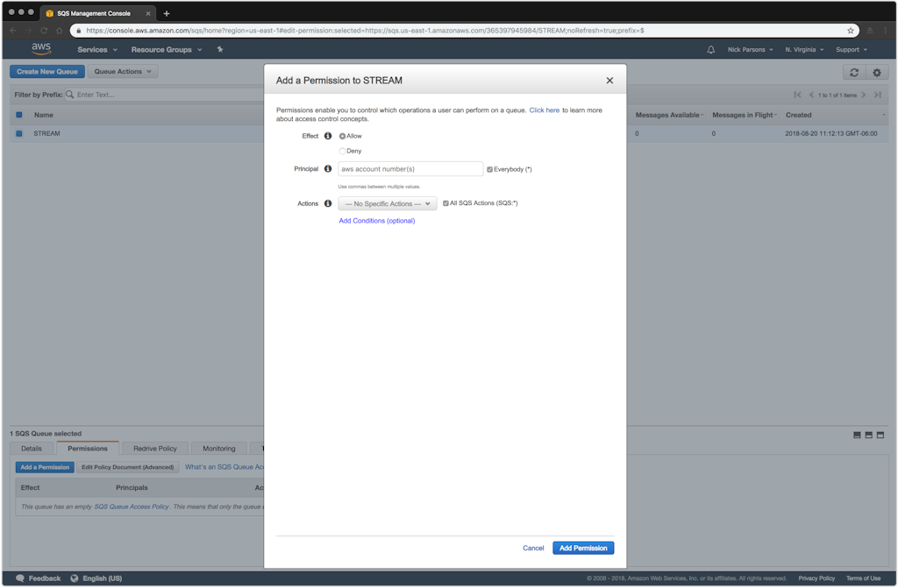The height and width of the screenshot is (588, 898).
Task: Select the Deny effect radio button
Action: (343, 151)
